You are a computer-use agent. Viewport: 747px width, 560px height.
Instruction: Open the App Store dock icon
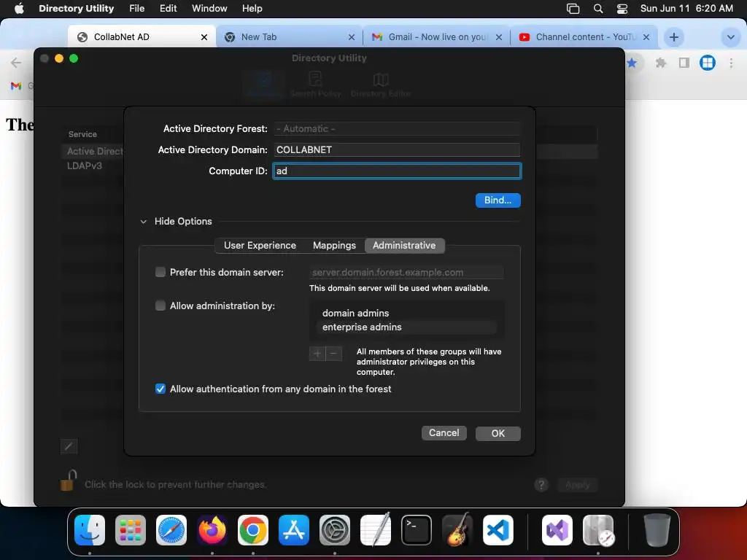pos(294,530)
